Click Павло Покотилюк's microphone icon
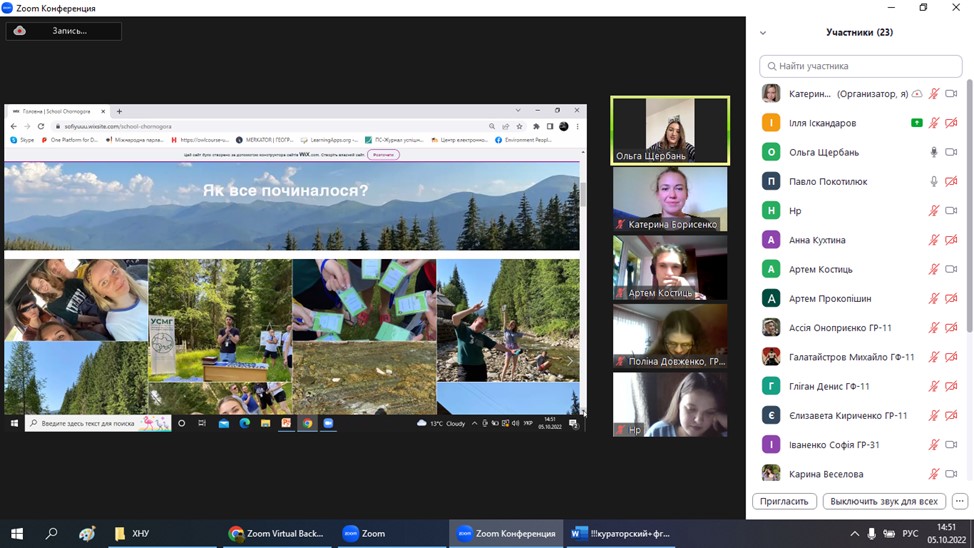The width and height of the screenshot is (974, 548). tap(934, 182)
